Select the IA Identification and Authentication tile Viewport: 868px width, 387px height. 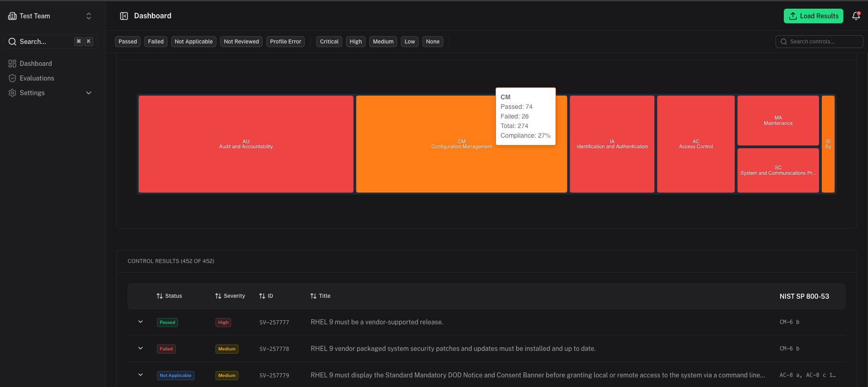(x=612, y=144)
